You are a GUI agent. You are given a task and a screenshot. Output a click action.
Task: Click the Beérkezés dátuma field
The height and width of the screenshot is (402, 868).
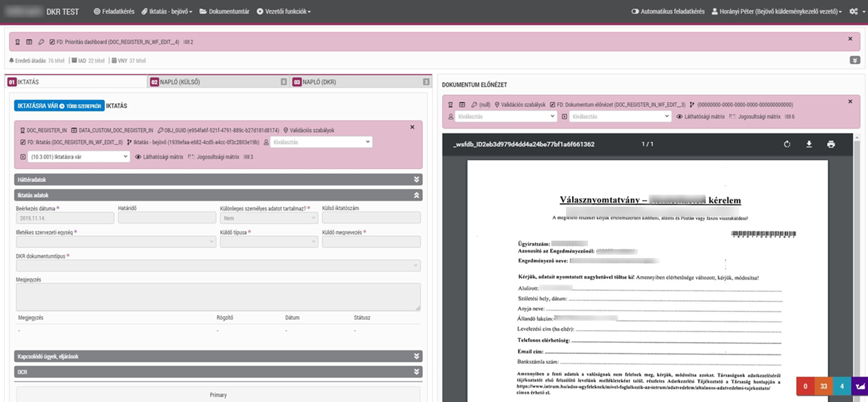coord(65,218)
